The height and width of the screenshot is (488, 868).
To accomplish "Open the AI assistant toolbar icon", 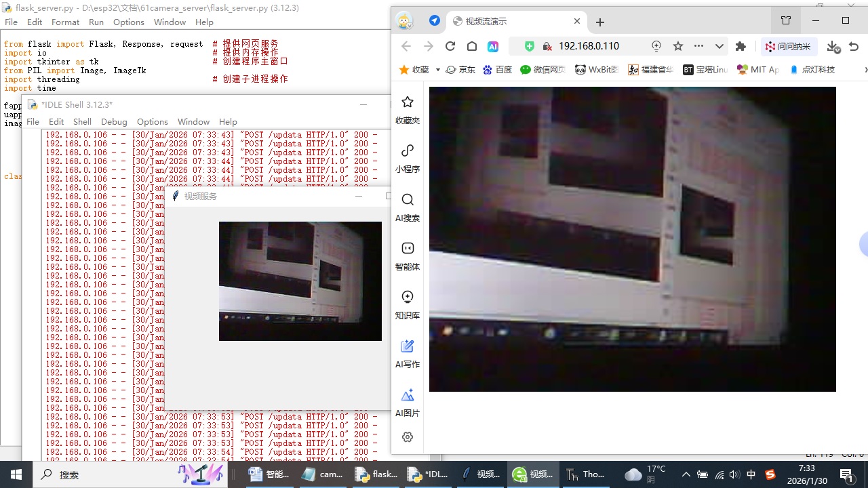I will pos(493,46).
